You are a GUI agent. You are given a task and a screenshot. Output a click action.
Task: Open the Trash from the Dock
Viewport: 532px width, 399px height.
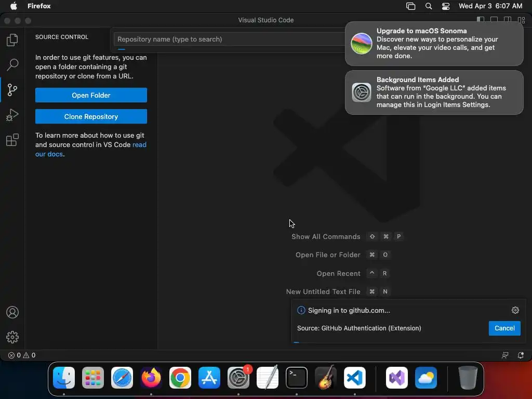(468, 378)
